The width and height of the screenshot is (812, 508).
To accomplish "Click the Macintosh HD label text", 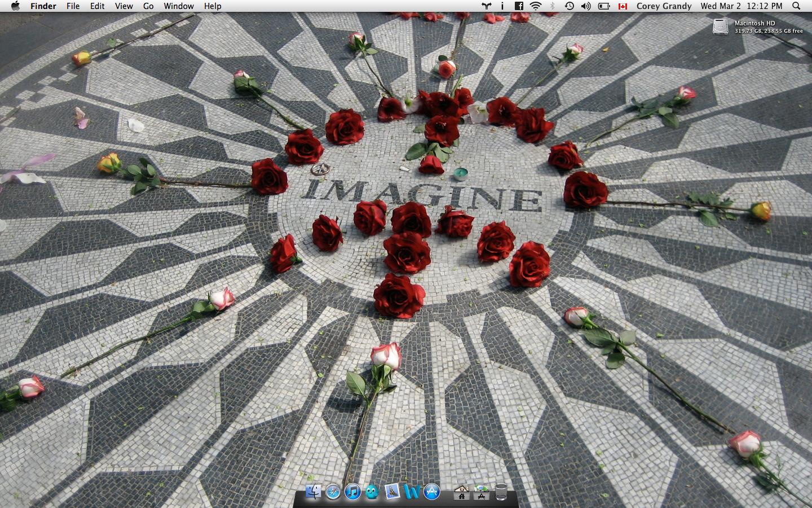I will (x=754, y=23).
